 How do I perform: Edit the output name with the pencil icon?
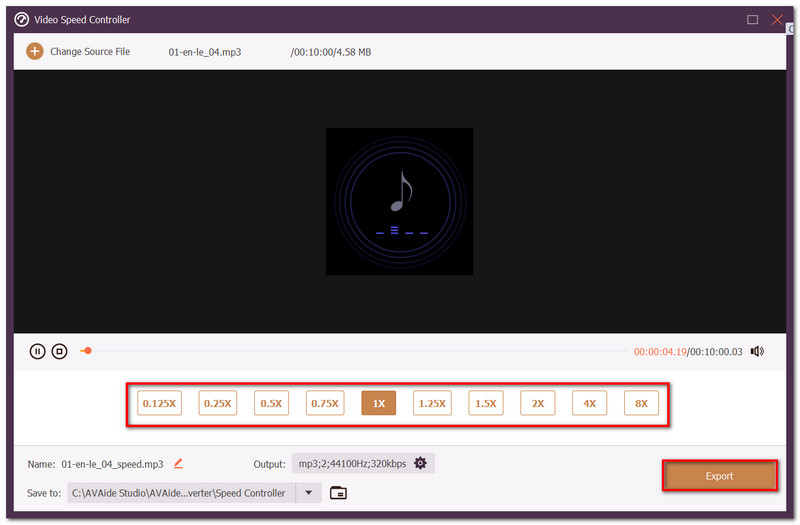[178, 464]
